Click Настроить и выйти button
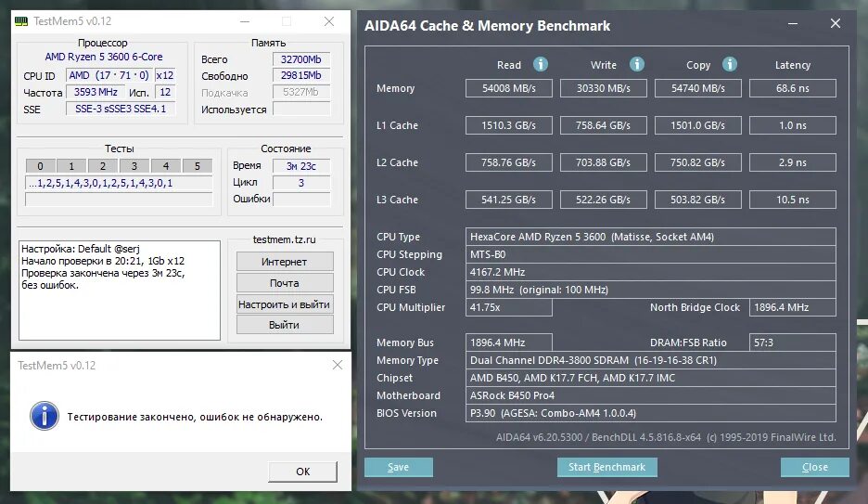 pyautogui.click(x=285, y=304)
